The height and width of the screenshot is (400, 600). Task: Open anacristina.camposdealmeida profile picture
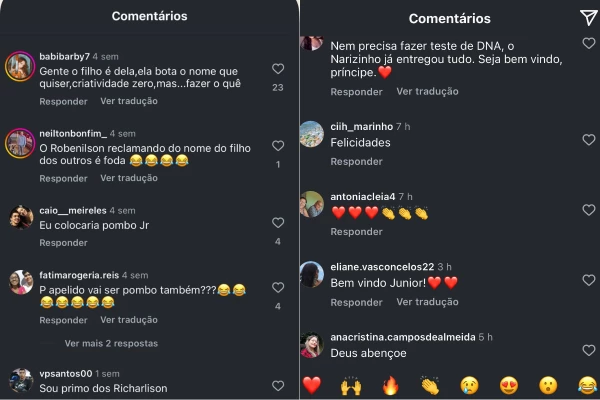311,345
